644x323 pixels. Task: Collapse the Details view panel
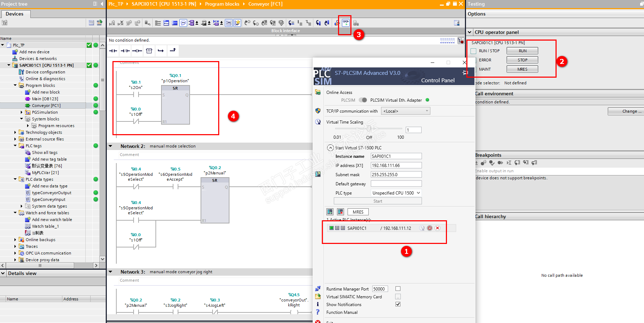pos(3,273)
